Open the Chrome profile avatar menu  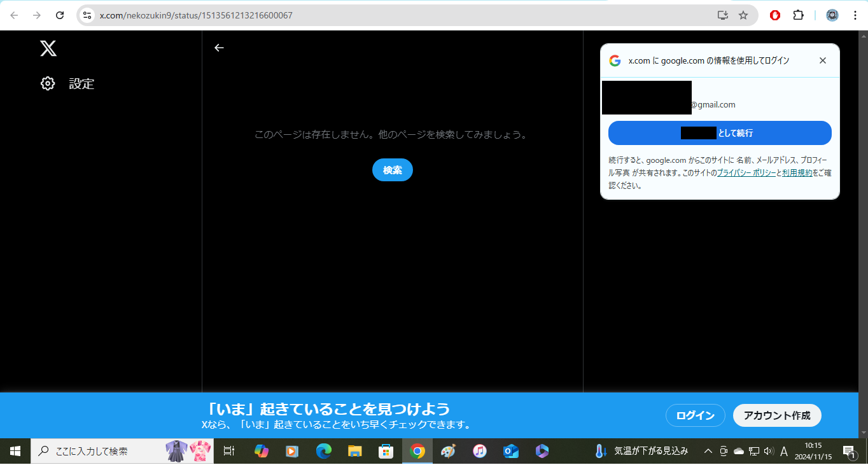(832, 15)
